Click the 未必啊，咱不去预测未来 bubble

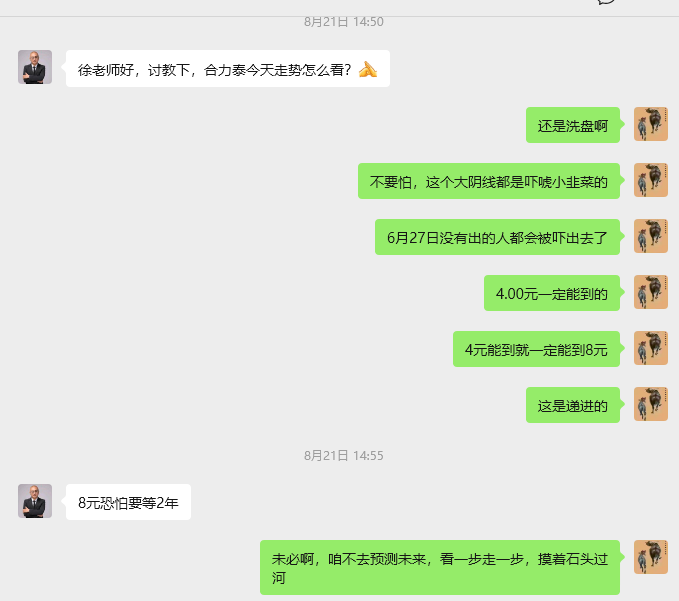(440, 567)
